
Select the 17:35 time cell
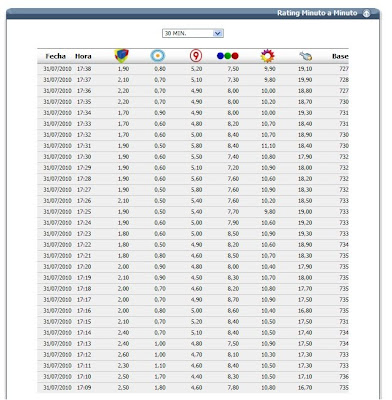tap(84, 102)
